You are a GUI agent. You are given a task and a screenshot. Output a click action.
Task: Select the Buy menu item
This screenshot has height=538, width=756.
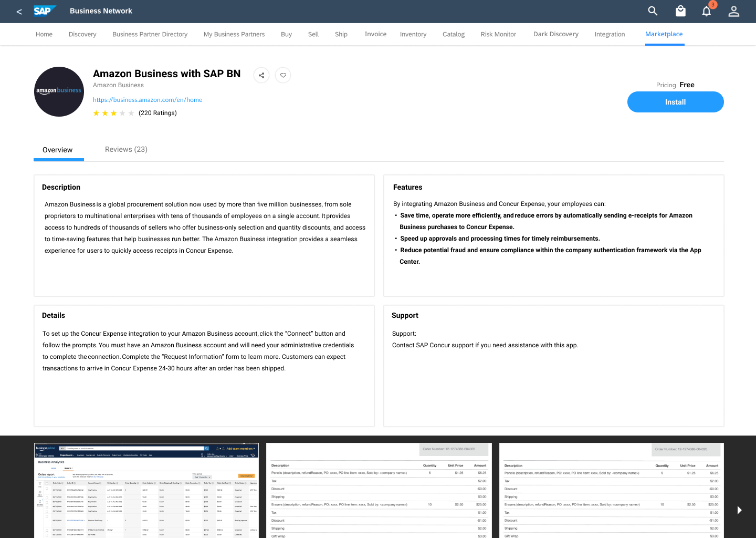[286, 34]
